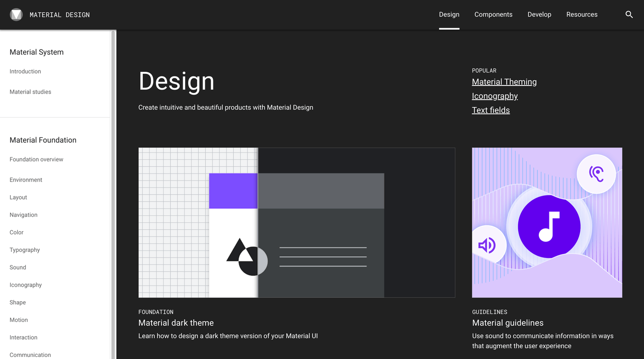Screen dimensions: 644x359
Task: Select the Design tab
Action: coord(449,15)
